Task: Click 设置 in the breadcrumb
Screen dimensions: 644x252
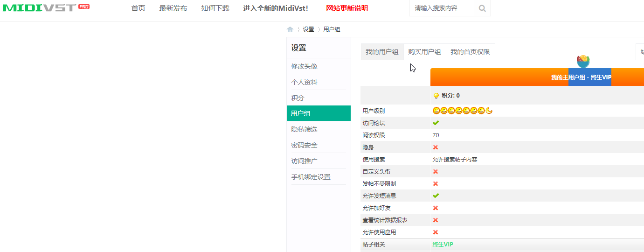Action: [308, 29]
